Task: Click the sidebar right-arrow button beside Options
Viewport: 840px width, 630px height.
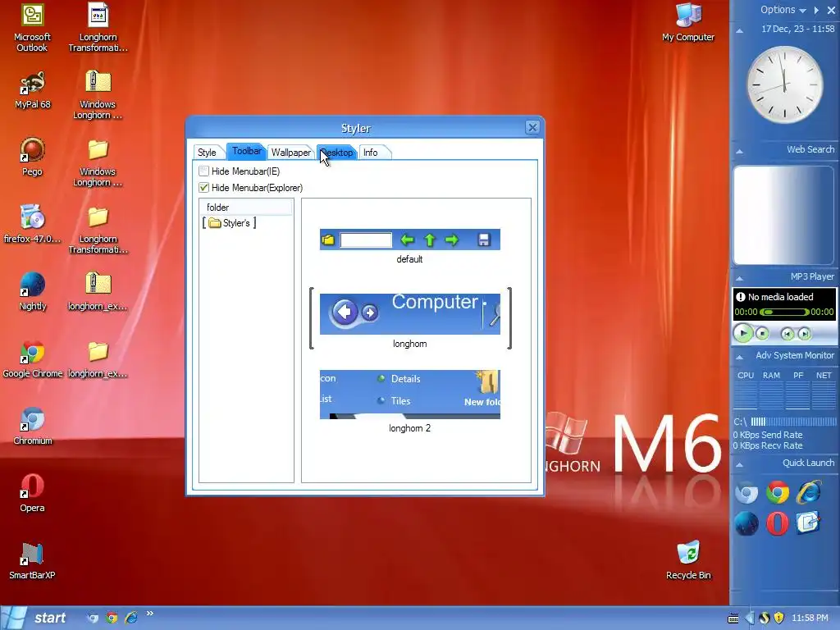Action: [x=816, y=10]
